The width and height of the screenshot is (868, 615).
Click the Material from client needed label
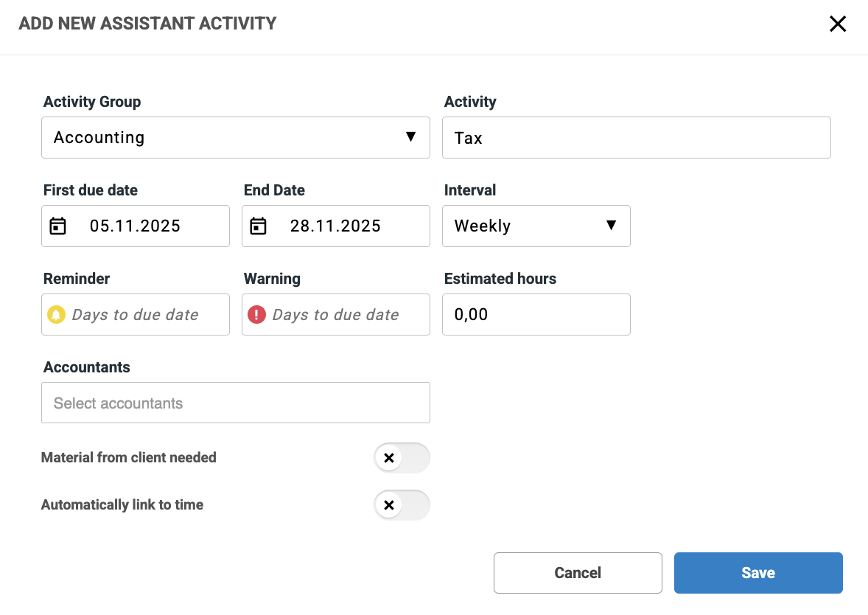(129, 458)
